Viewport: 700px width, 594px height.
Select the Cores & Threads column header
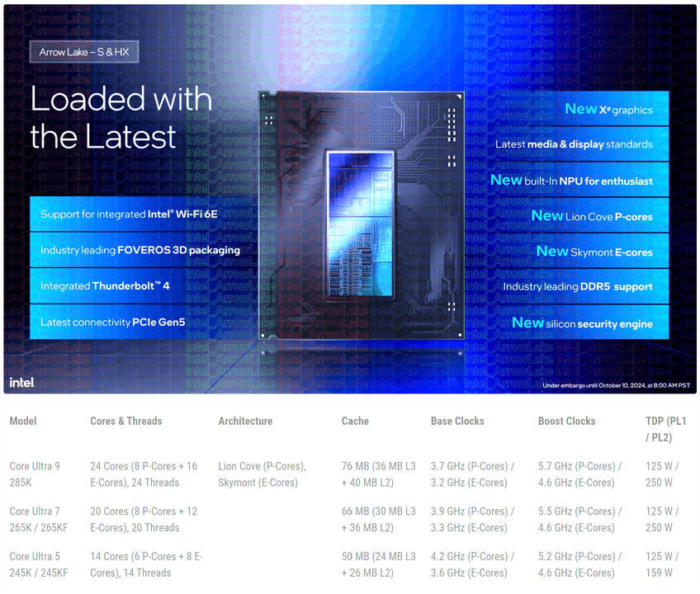(x=125, y=421)
